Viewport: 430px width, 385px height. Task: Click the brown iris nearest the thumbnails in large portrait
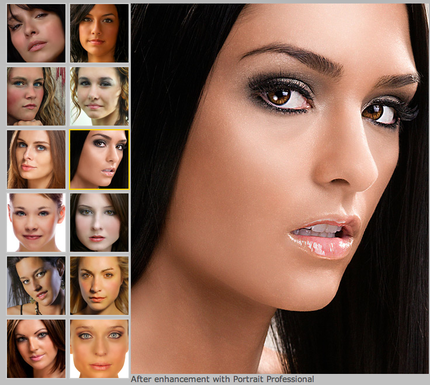[x=280, y=96]
